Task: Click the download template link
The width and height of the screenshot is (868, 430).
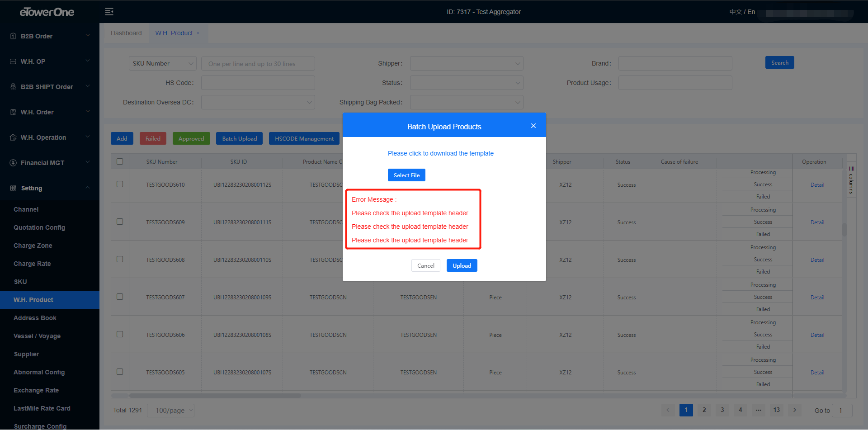Action: tap(440, 153)
